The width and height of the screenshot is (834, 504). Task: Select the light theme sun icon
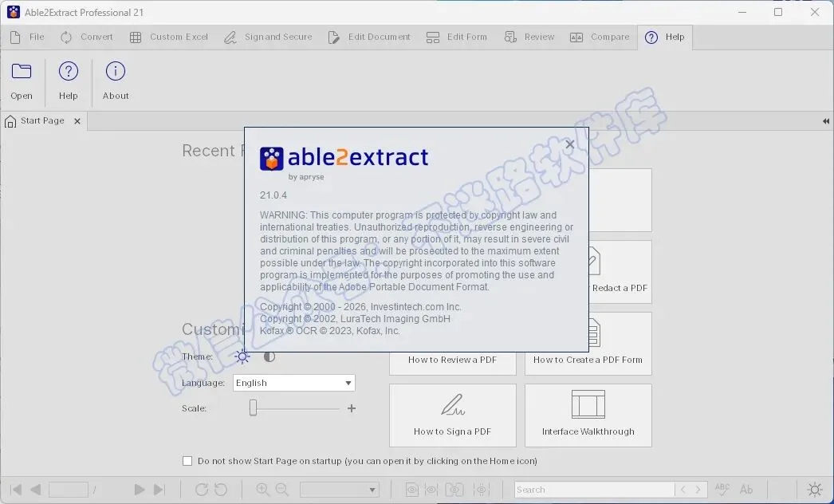[242, 356]
